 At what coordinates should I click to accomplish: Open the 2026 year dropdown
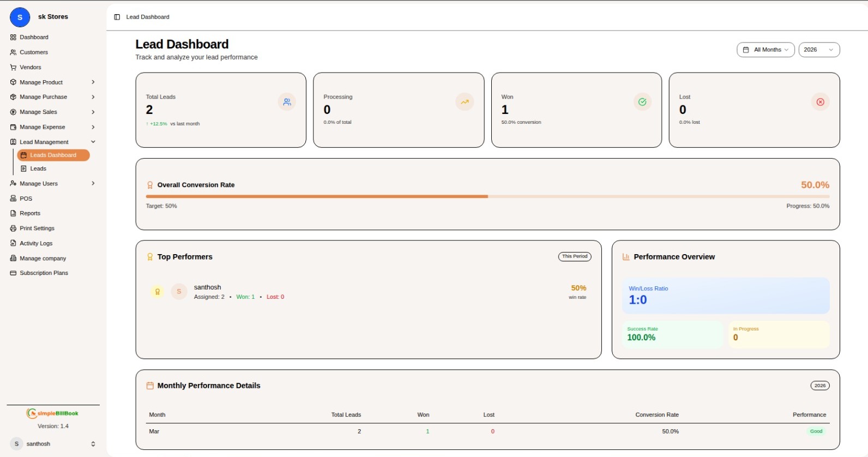coord(818,50)
